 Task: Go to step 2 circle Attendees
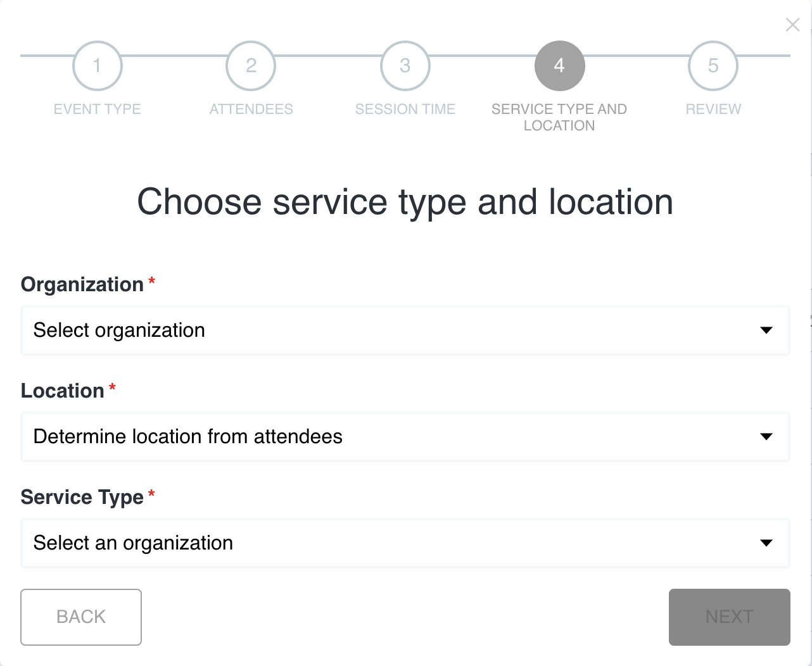point(251,66)
